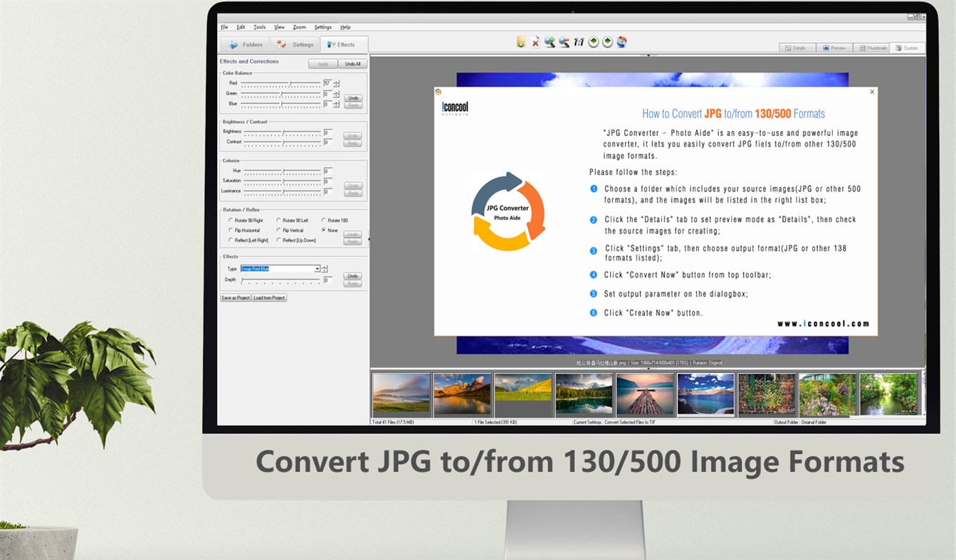Switch to the Settings tab

click(x=295, y=44)
